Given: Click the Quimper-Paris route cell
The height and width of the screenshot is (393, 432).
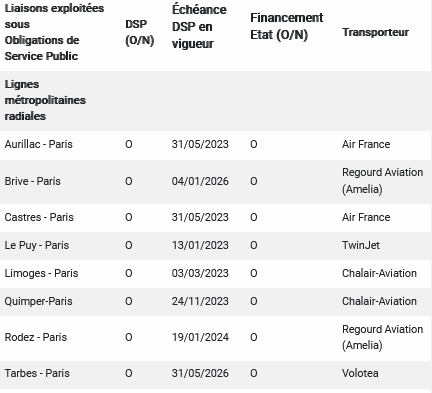Looking at the screenshot, I should click(x=38, y=301).
